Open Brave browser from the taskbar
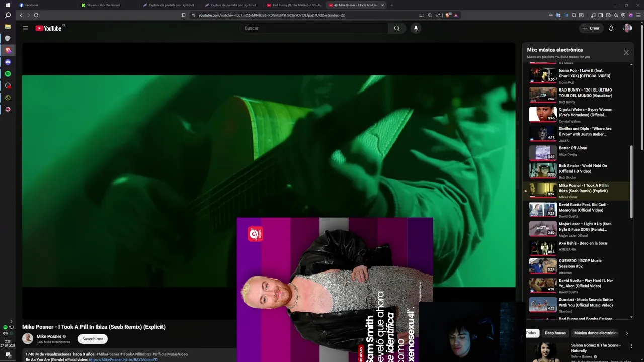 click(8, 50)
